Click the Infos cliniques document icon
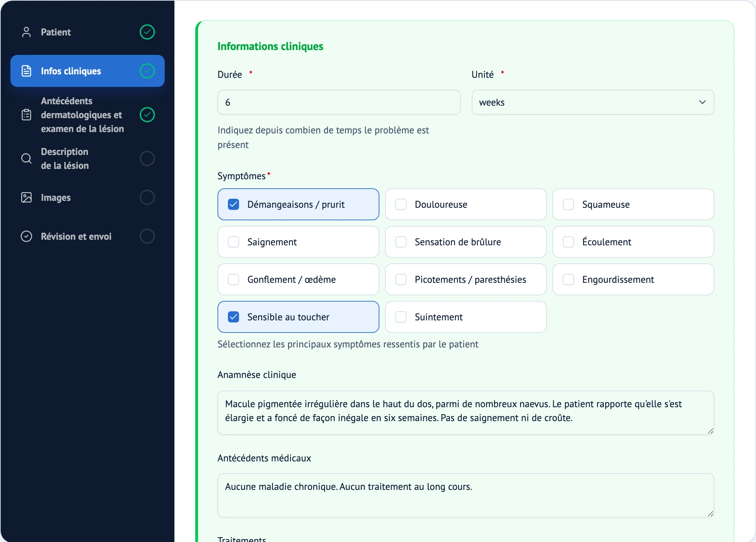 click(x=26, y=71)
